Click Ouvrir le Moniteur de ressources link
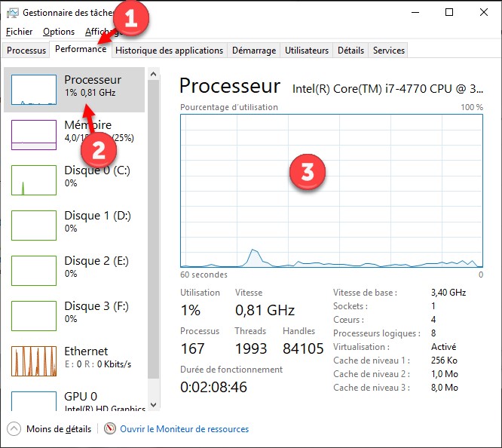Screen dimensions: 502x448 coord(185,429)
